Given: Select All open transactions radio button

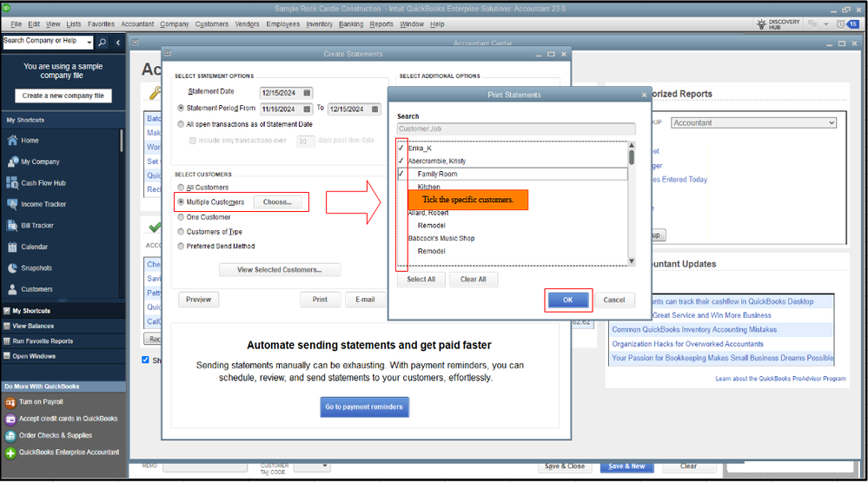Looking at the screenshot, I should coord(181,124).
